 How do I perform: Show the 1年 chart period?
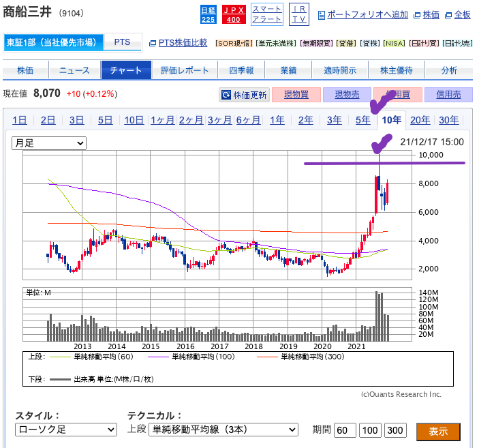click(277, 120)
